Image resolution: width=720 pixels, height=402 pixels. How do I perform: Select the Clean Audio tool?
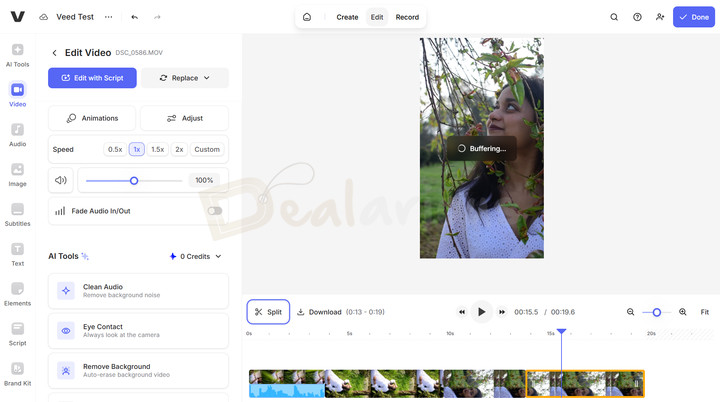coord(138,291)
